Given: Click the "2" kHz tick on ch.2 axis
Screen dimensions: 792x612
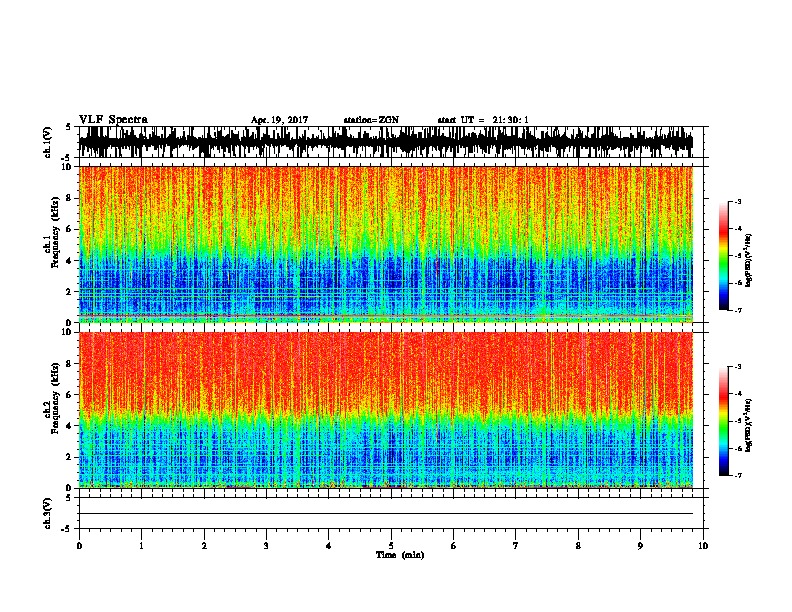Looking at the screenshot, I should [x=70, y=457].
